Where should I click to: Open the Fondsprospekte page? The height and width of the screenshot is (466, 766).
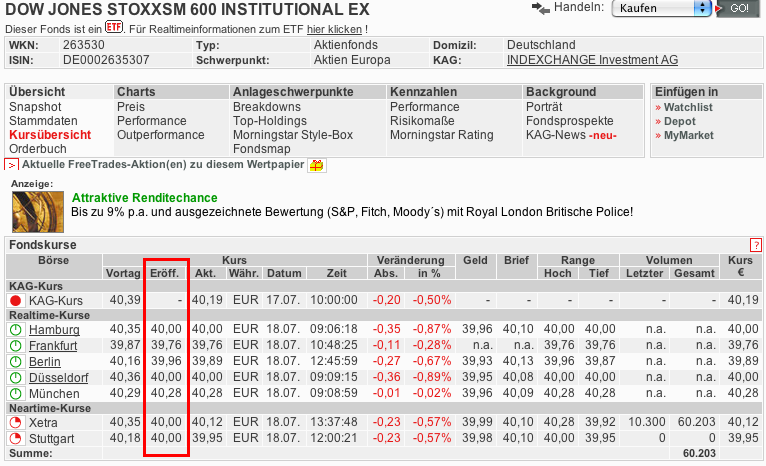[570, 121]
